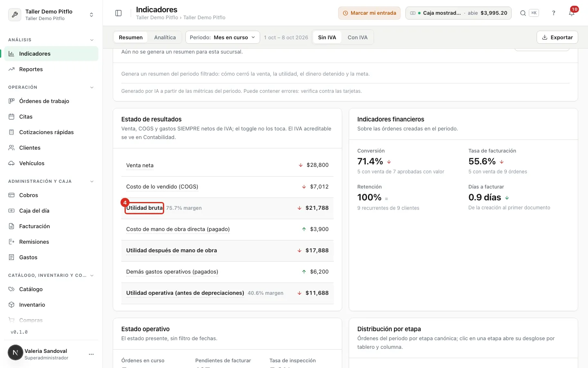The image size is (588, 368).
Task: Click the Costo de lo vendido (COGS) label
Action: point(162,186)
